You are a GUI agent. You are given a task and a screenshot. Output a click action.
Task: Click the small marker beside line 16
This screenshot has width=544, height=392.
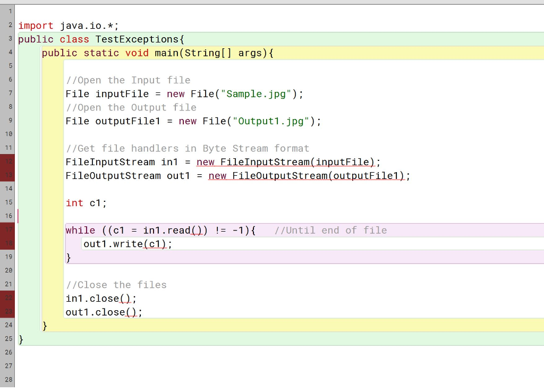tap(18, 216)
